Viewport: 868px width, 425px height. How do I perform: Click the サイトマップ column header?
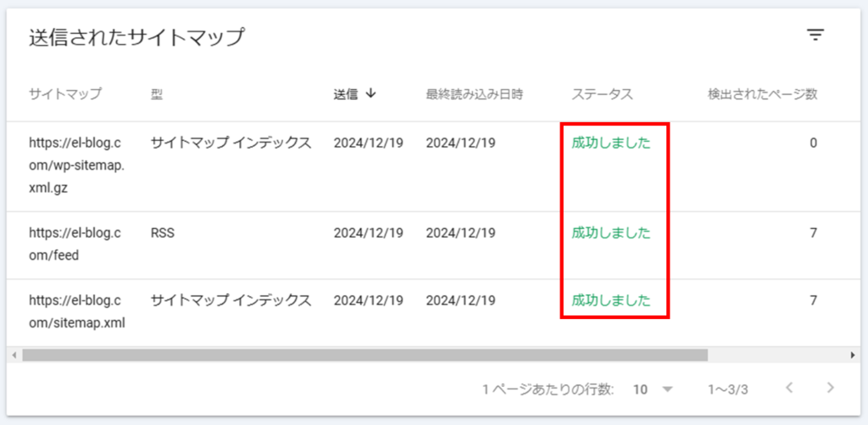[x=65, y=94]
